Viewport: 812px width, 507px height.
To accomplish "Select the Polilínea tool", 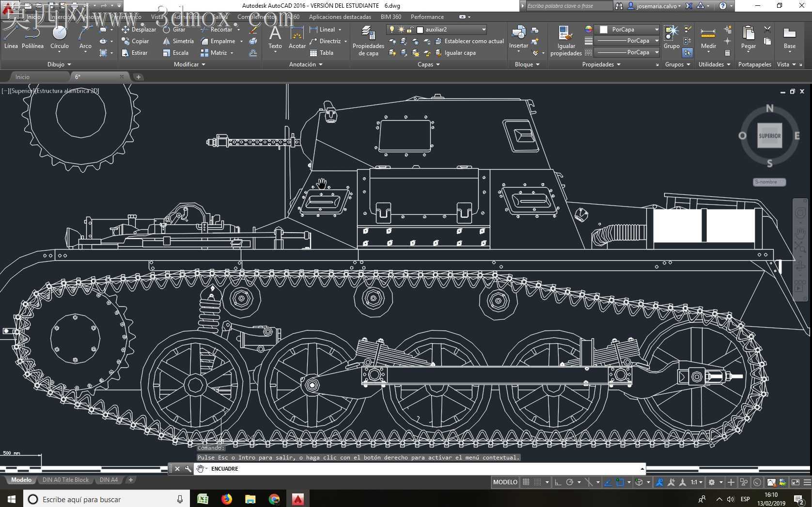I will 32,36.
